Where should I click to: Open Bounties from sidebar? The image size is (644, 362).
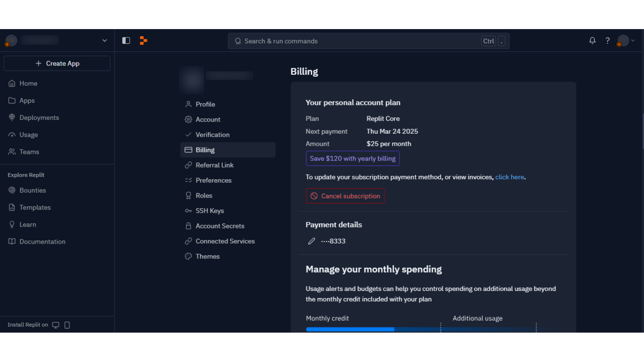(x=33, y=190)
